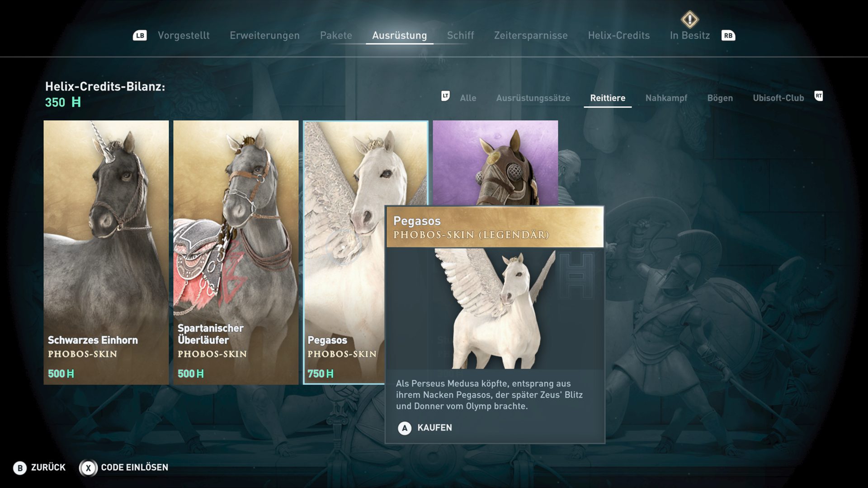Select the Bögen category filter

[720, 98]
